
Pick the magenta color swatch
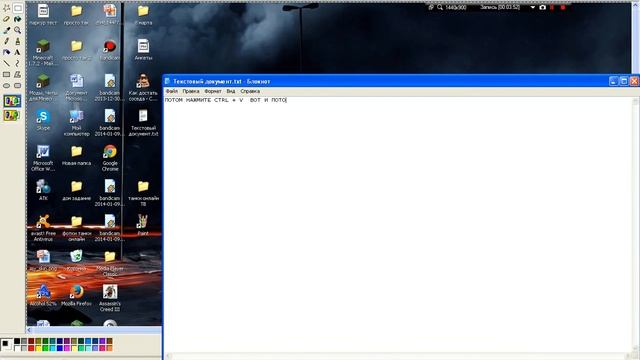(67, 348)
